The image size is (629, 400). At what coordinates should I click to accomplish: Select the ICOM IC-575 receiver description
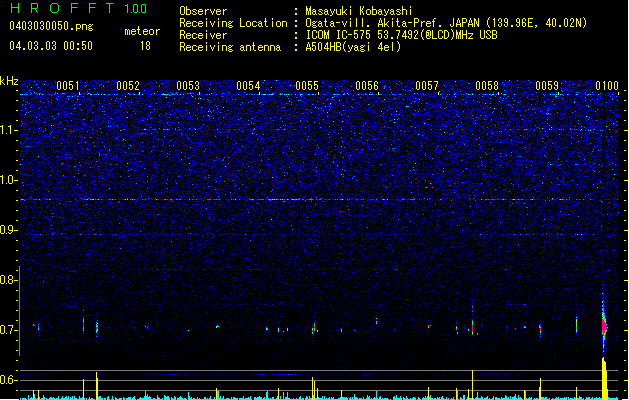pyautogui.click(x=401, y=35)
